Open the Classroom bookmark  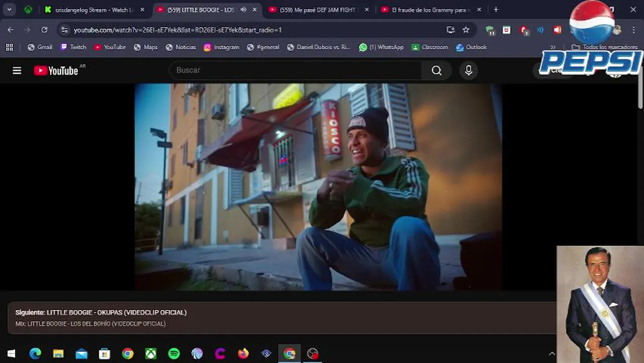(x=429, y=47)
